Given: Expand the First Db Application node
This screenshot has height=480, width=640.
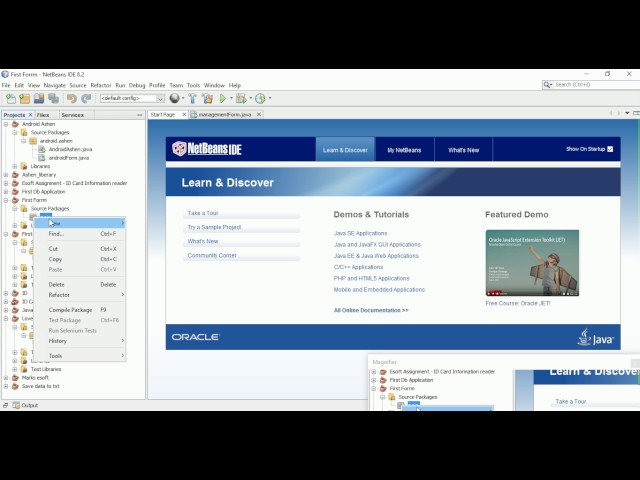Looking at the screenshot, I should click(6, 192).
